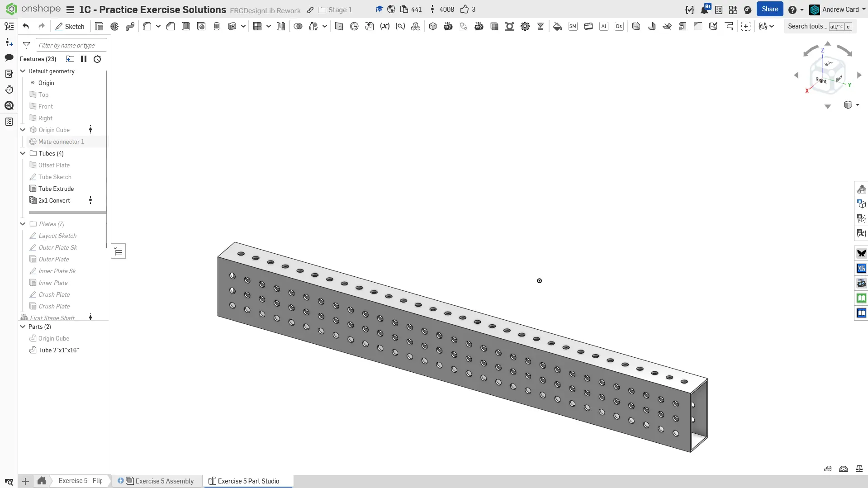The height and width of the screenshot is (488, 868).
Task: Click the comments speech bubble icon
Action: click(9, 57)
